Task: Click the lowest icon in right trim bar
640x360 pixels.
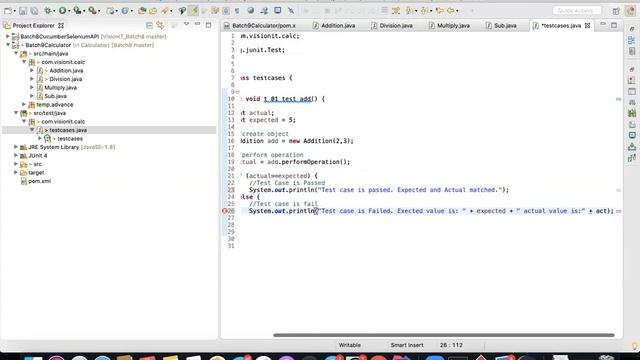Action: [632, 158]
